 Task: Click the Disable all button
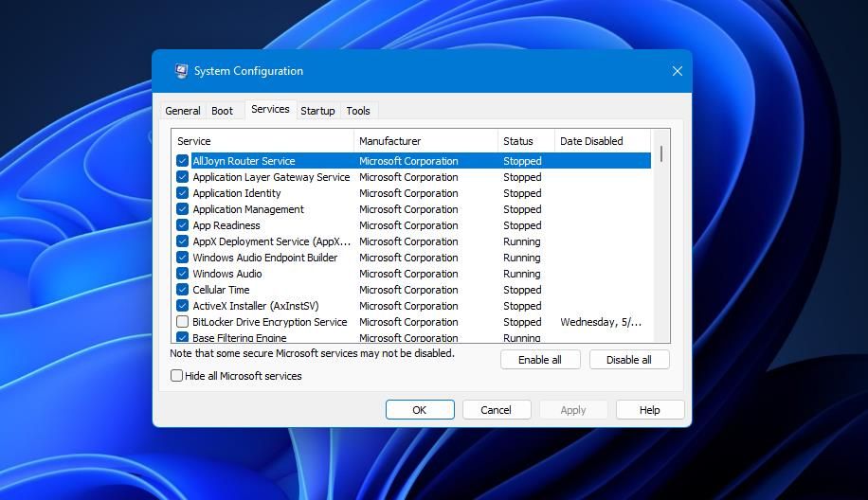tap(629, 360)
